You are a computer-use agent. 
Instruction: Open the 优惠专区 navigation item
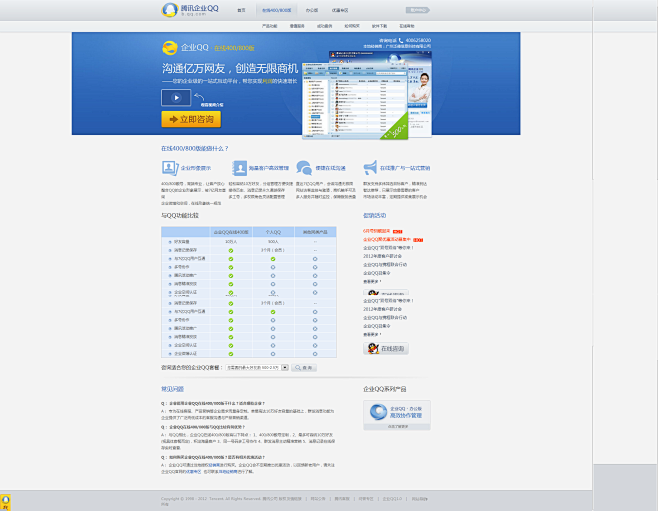tap(340, 10)
